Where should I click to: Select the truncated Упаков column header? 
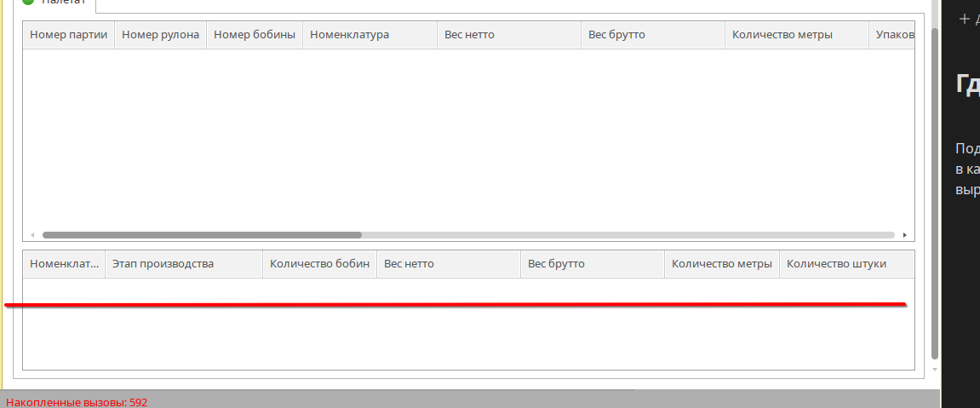pos(891,35)
